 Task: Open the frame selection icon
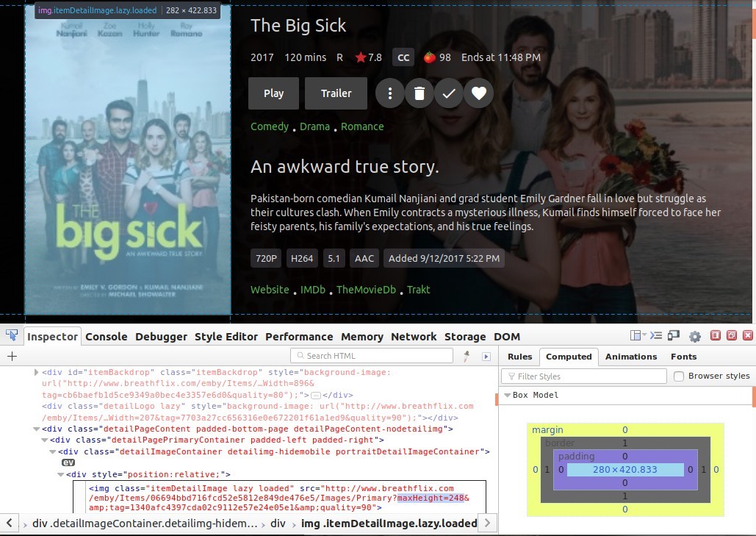(x=638, y=335)
